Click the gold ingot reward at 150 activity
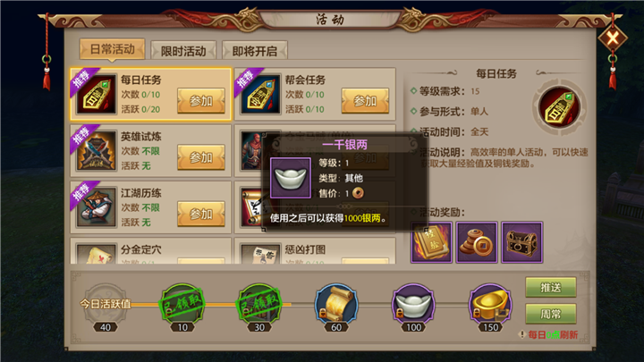The image size is (644, 362). click(490, 305)
